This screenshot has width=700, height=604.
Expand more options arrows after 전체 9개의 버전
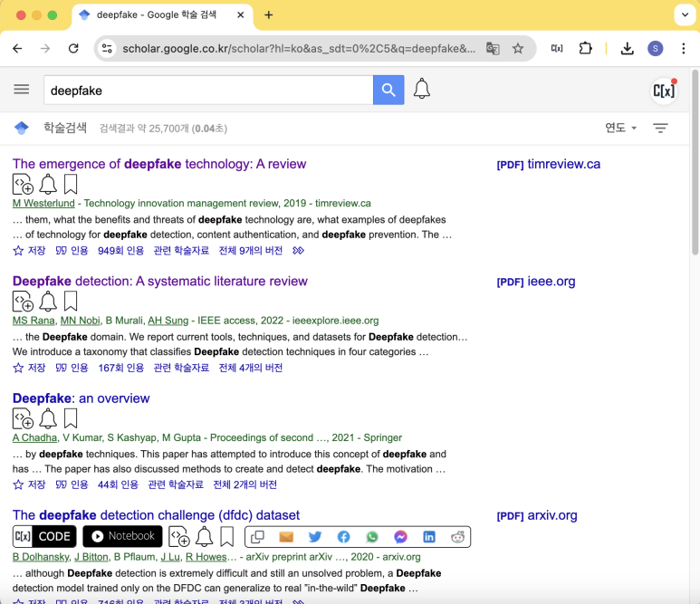298,251
